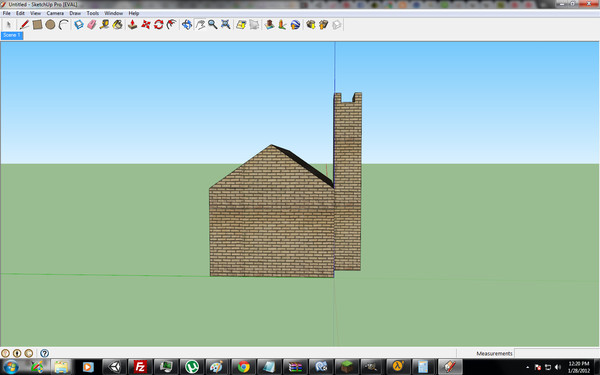
Task: Select the Tape Measure tool
Action: 104,25
